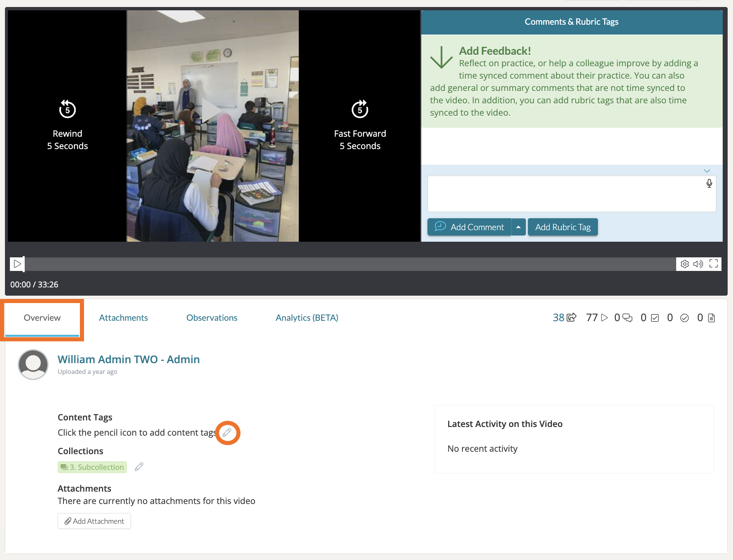Mute the video with the speaker icon
Screen dimensions: 733x560
698,264
